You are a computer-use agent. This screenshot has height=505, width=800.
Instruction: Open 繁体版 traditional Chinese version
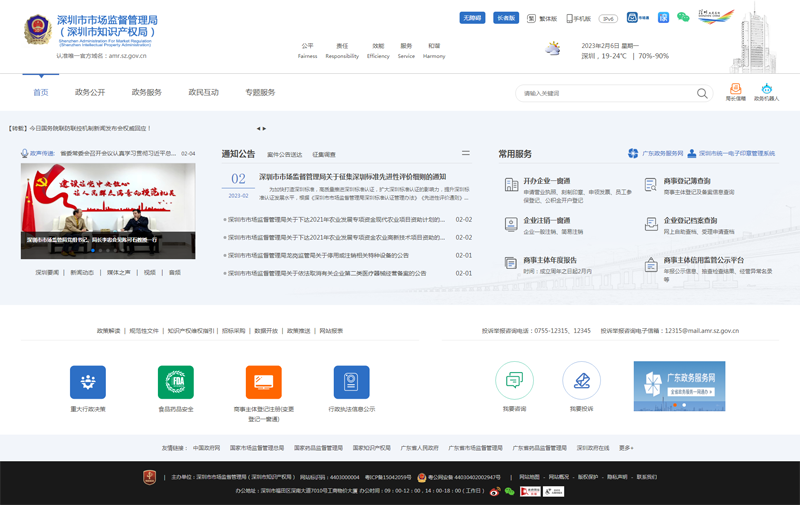[542, 18]
